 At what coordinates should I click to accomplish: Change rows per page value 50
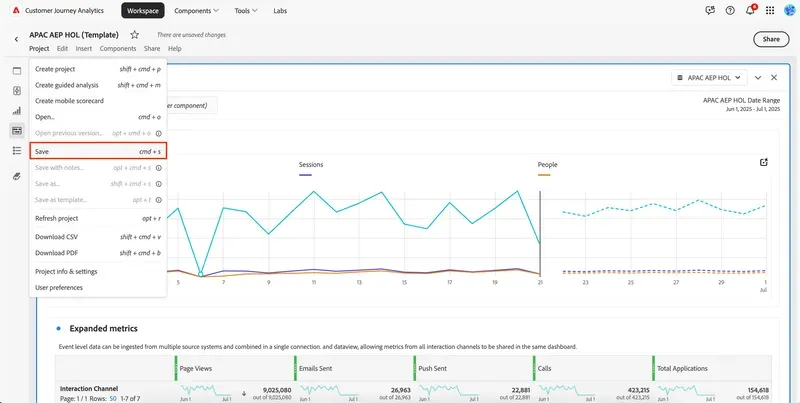113,398
